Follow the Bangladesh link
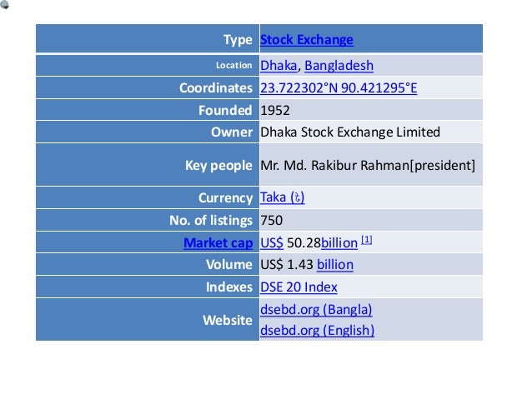The width and height of the screenshot is (532, 399). [339, 66]
